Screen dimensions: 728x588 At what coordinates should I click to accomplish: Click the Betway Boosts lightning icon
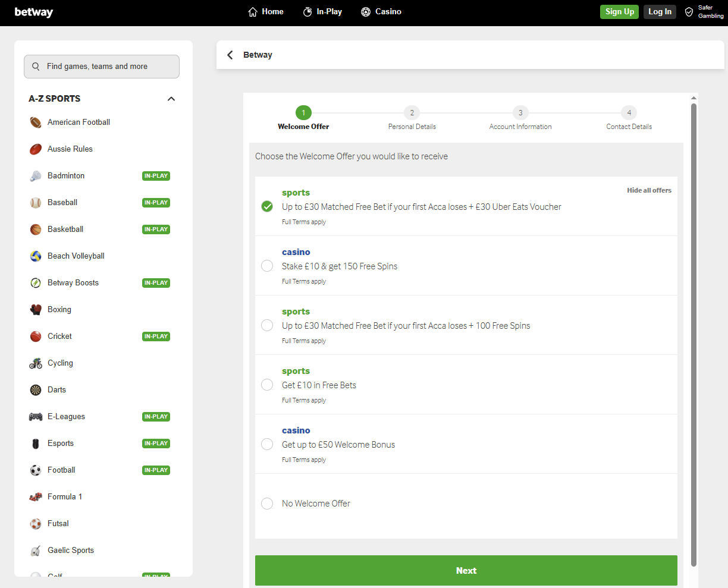36,283
